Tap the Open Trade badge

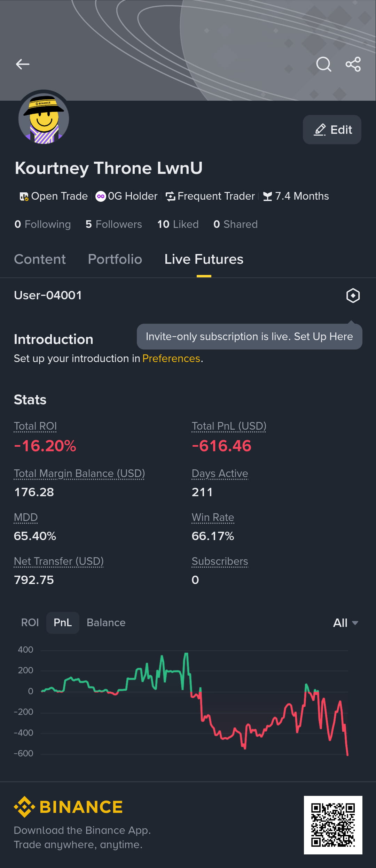(53, 196)
